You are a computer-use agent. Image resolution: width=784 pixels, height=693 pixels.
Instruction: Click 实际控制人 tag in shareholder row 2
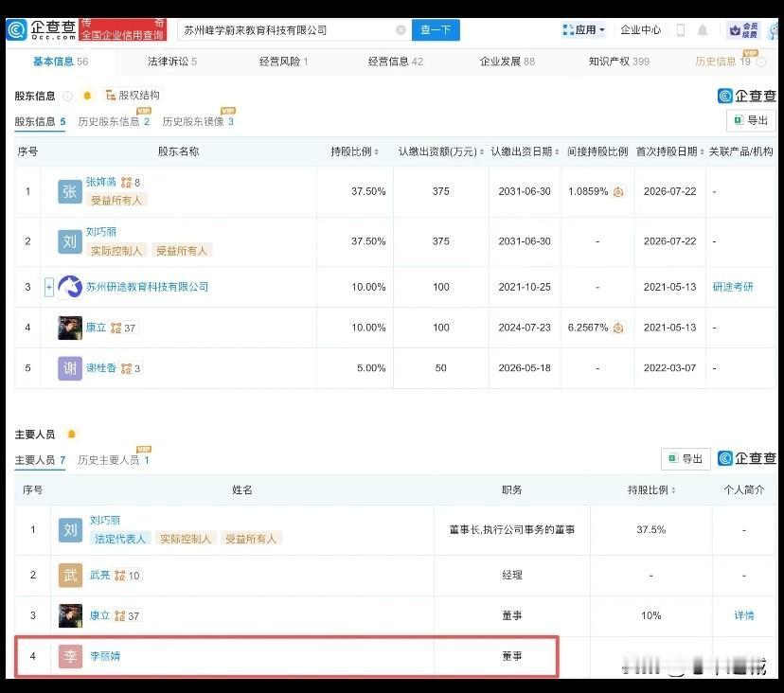point(116,251)
